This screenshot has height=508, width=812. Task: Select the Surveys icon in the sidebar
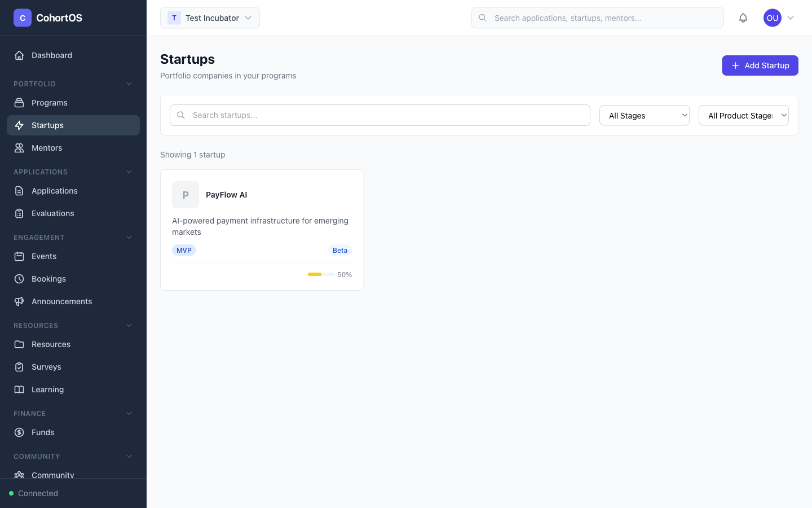click(x=19, y=367)
